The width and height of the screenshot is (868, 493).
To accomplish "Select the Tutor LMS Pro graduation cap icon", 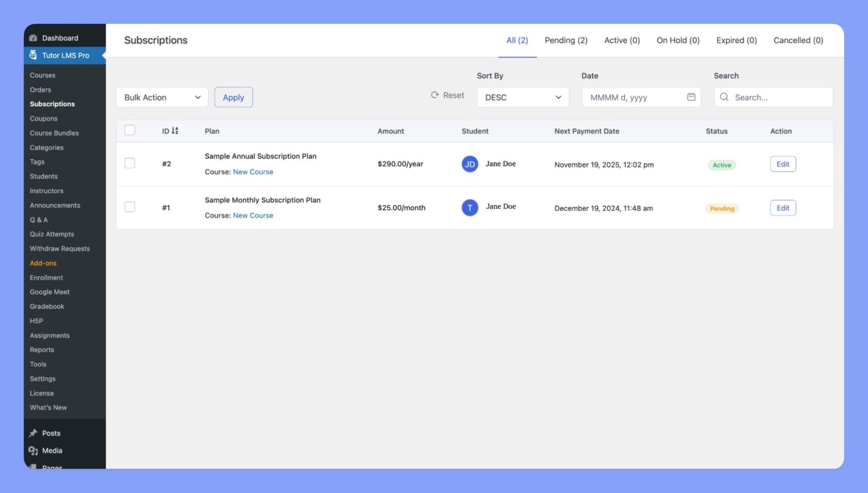I will (x=33, y=55).
